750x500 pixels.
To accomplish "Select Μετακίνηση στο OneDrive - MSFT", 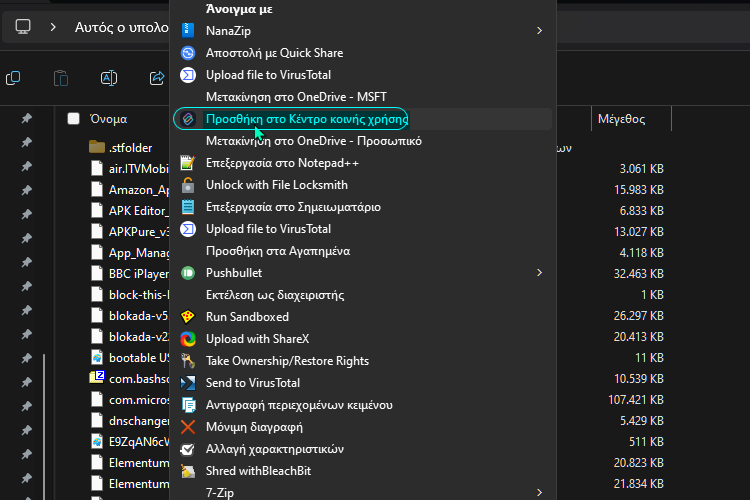I will (x=296, y=97).
